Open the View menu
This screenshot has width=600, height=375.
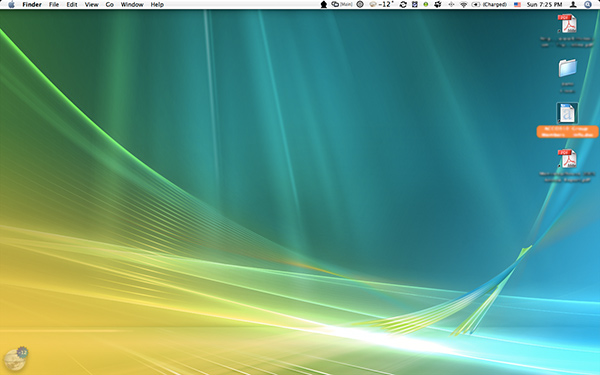91,5
